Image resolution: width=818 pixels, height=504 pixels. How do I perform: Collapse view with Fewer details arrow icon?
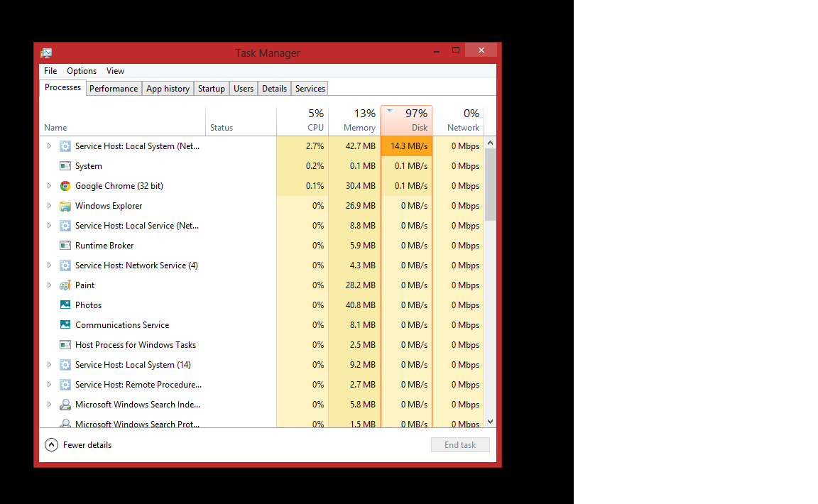[51, 445]
